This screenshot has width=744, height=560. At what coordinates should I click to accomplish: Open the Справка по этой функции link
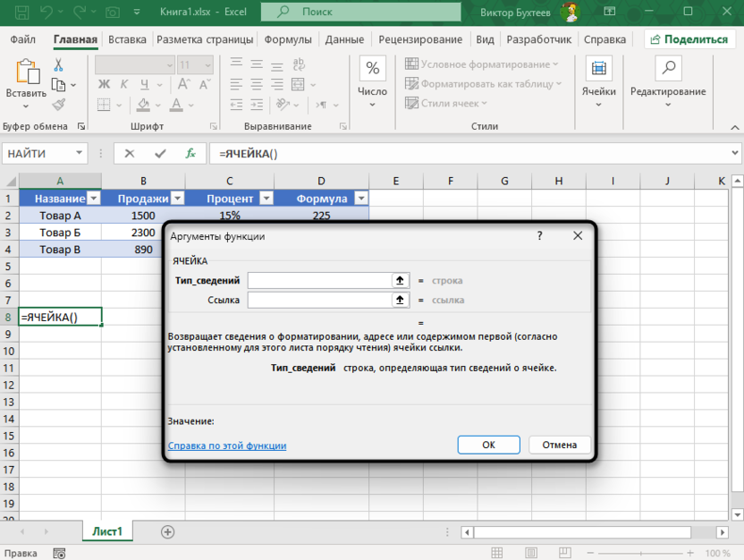tap(227, 445)
